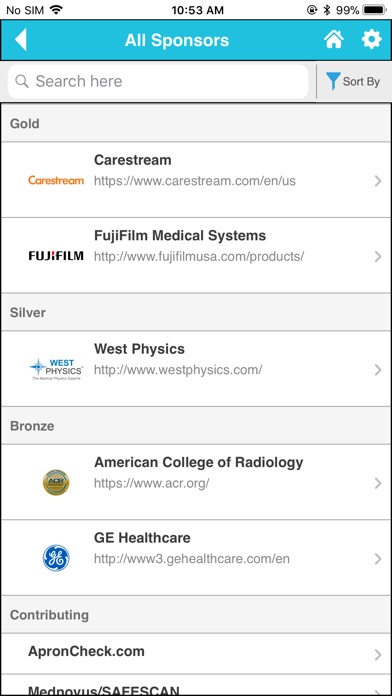Open the westphysics.com URL link
This screenshot has height=696, width=392.
coord(178,370)
